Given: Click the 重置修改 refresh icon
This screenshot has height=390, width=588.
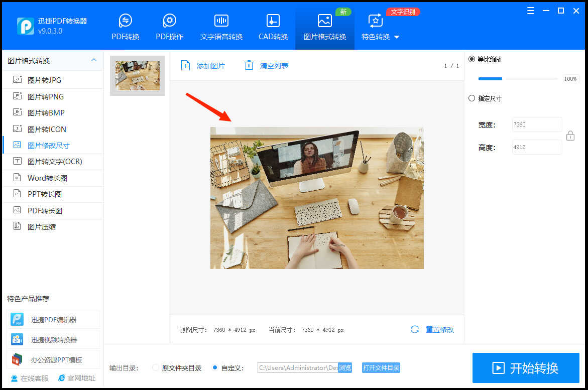Looking at the screenshot, I should pyautogui.click(x=415, y=329).
